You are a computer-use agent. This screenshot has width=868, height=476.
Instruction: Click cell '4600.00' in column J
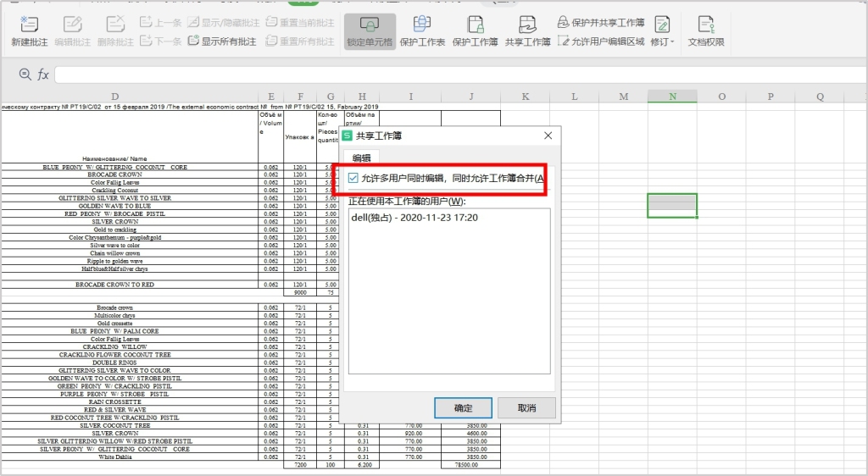click(x=471, y=434)
